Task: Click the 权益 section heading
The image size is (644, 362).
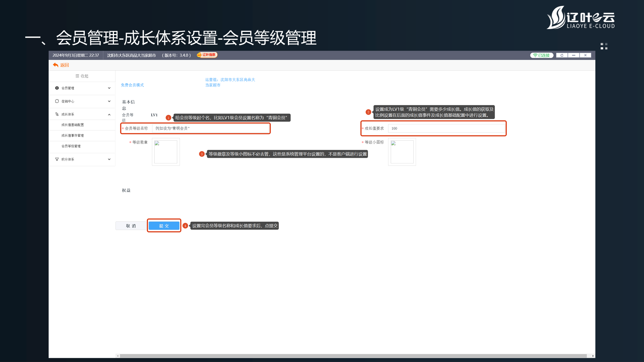Action: tap(126, 190)
